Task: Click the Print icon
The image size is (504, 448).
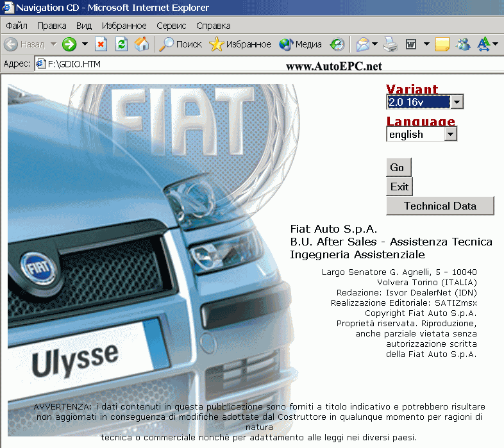Action: (391, 44)
